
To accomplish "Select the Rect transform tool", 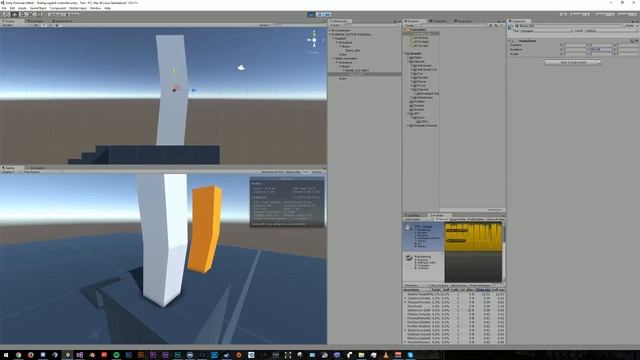I will (x=39, y=14).
